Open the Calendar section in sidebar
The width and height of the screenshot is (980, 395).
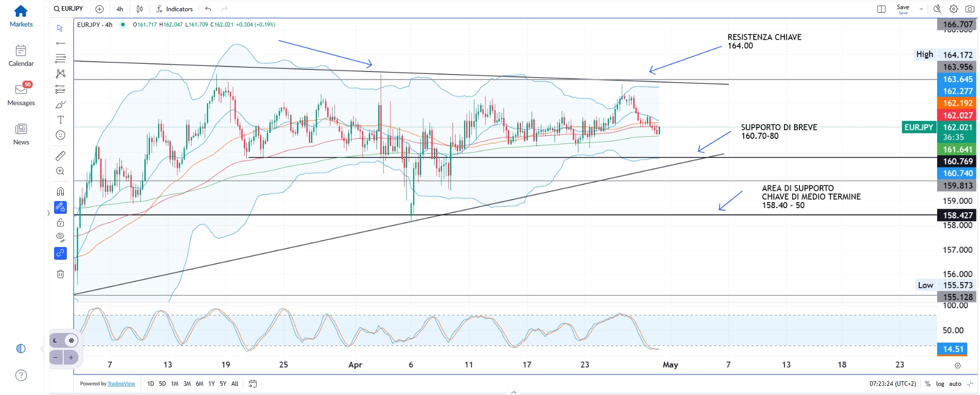pos(21,56)
